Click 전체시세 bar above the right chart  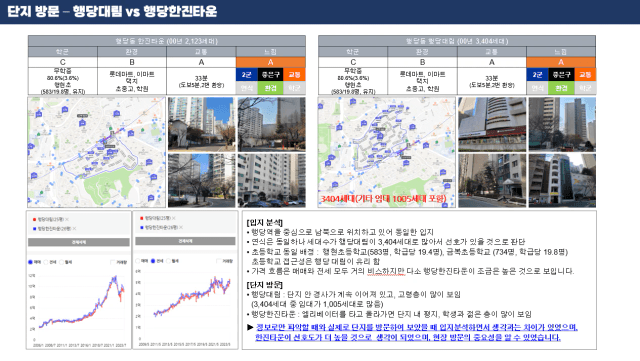click(x=185, y=241)
